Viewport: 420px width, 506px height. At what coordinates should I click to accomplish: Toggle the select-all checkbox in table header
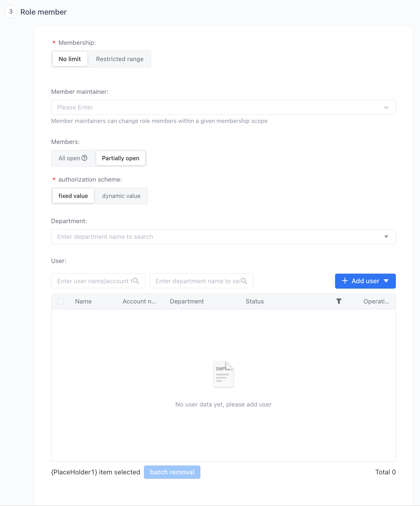tap(60, 301)
